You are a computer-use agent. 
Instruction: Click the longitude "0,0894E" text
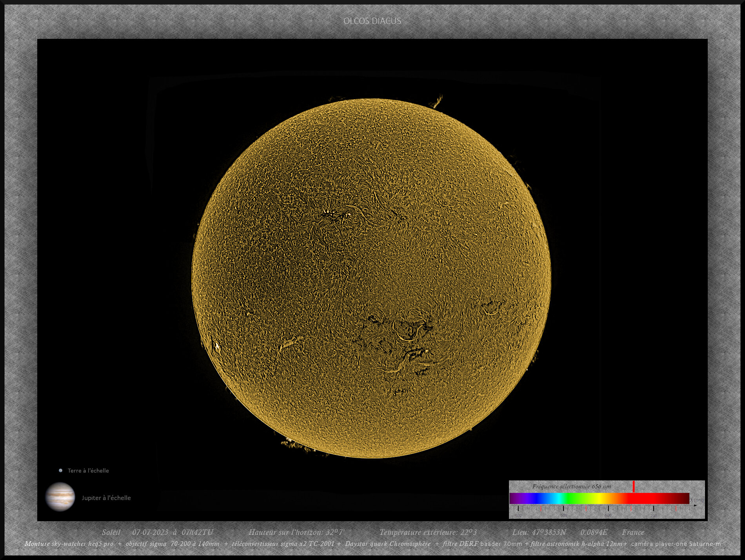tap(594, 532)
